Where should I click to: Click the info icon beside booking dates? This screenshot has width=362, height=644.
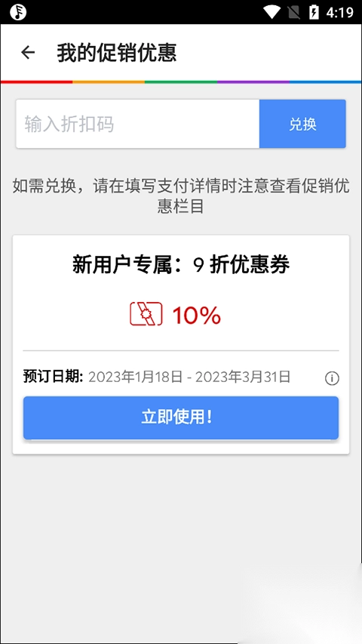tap(332, 378)
